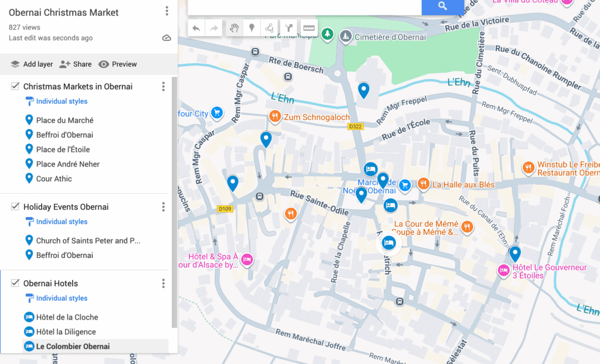Click the Share button
This screenshot has height=364, width=600.
[76, 64]
